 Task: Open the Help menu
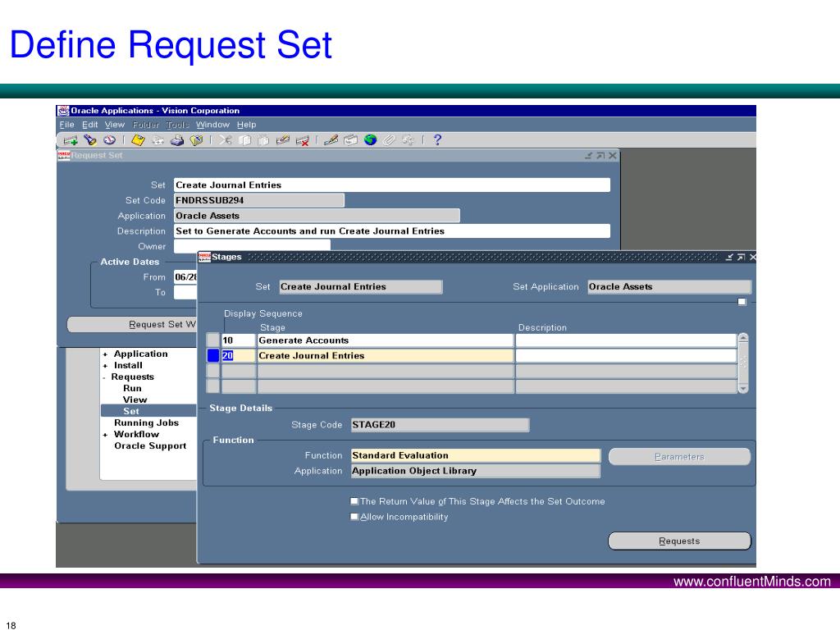(246, 125)
